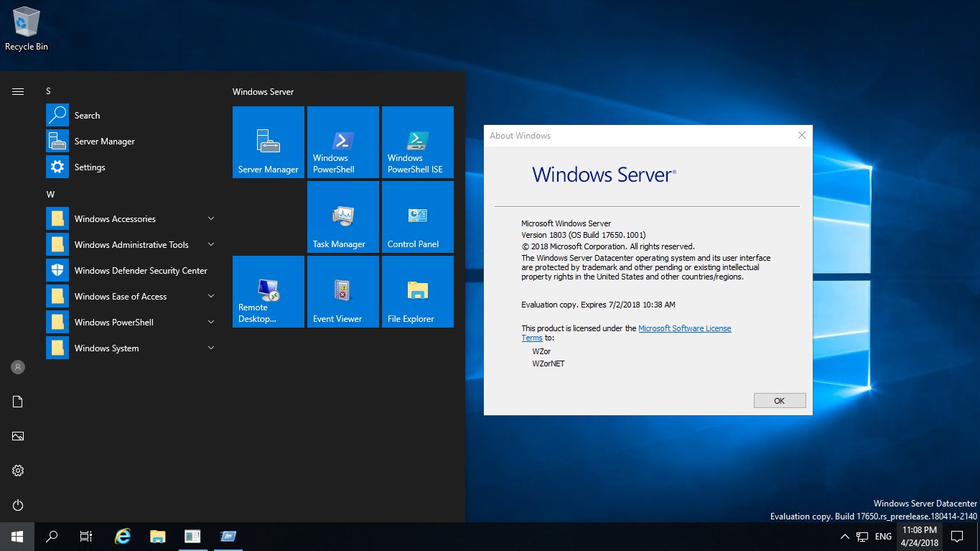The image size is (980, 551).
Task: Select Windows Defender Security Center entry
Action: tap(141, 270)
